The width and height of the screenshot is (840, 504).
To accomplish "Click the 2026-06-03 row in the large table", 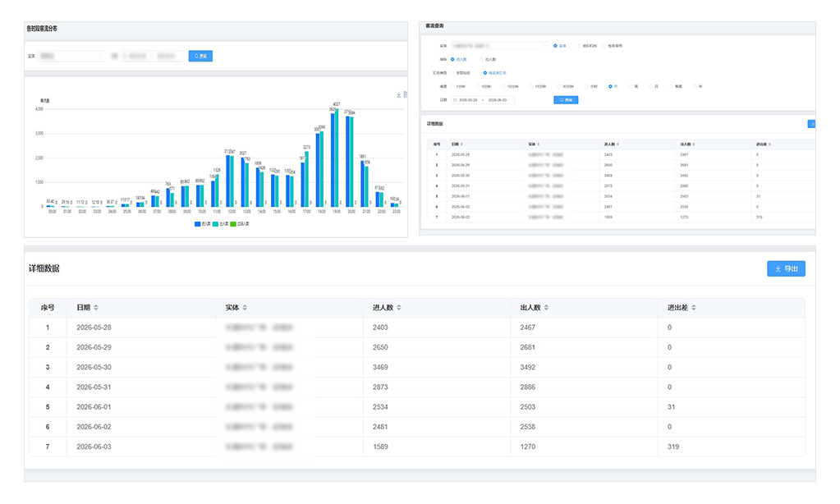I will (x=417, y=447).
